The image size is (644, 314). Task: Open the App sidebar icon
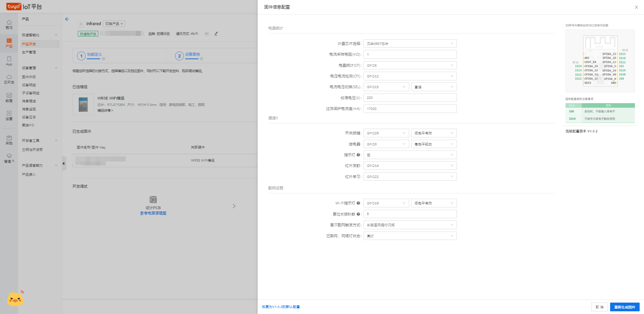point(9,61)
